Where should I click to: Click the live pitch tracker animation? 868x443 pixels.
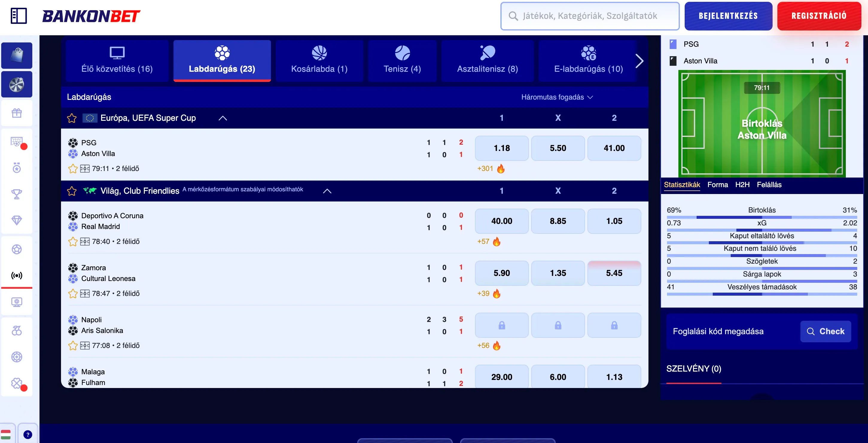(762, 123)
